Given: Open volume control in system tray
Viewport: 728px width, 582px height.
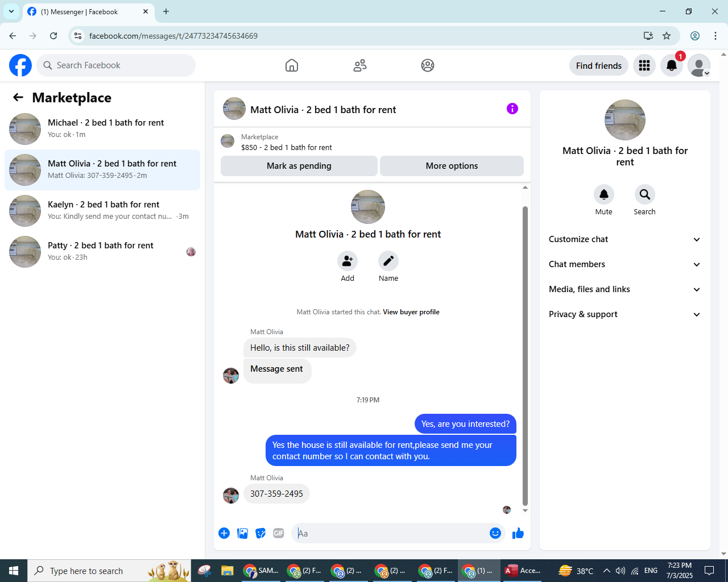Looking at the screenshot, I should tap(621, 571).
